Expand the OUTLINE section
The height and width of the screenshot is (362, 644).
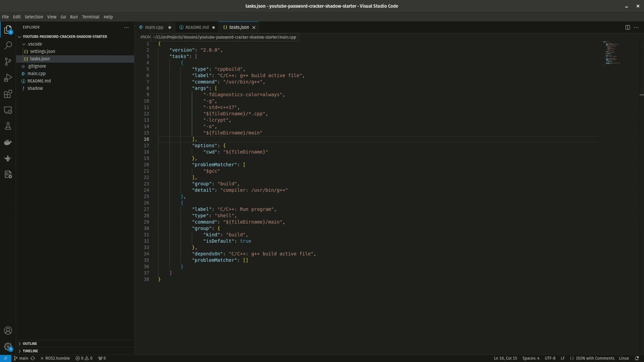click(x=30, y=343)
